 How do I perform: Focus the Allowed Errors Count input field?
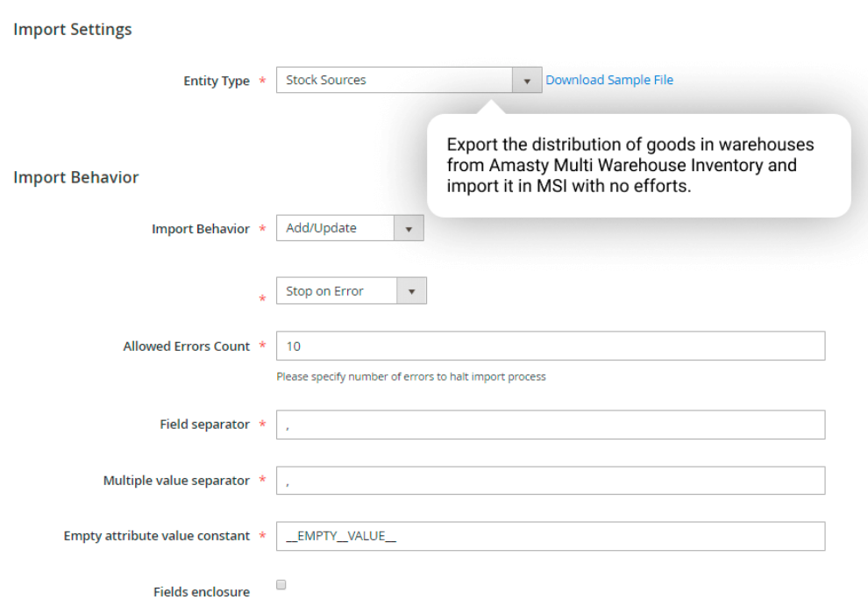click(x=550, y=346)
